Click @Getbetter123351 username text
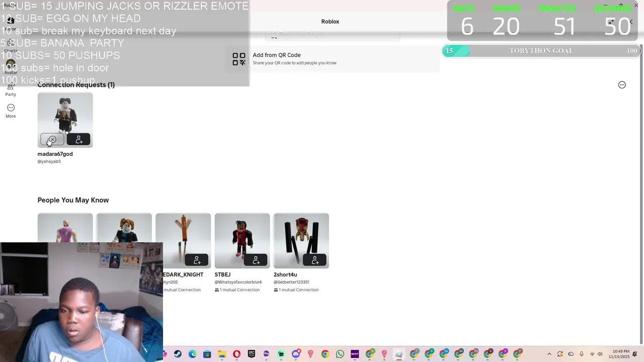This screenshot has width=644, height=362. 291,282
